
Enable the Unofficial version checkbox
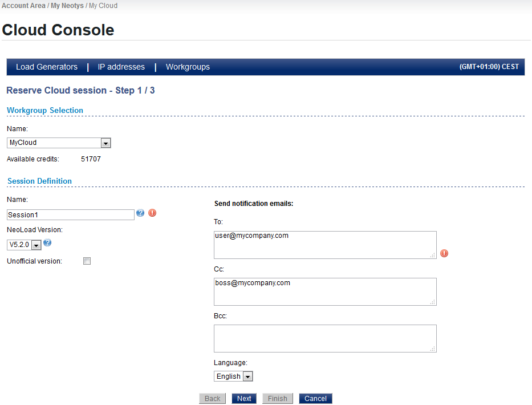click(x=87, y=261)
